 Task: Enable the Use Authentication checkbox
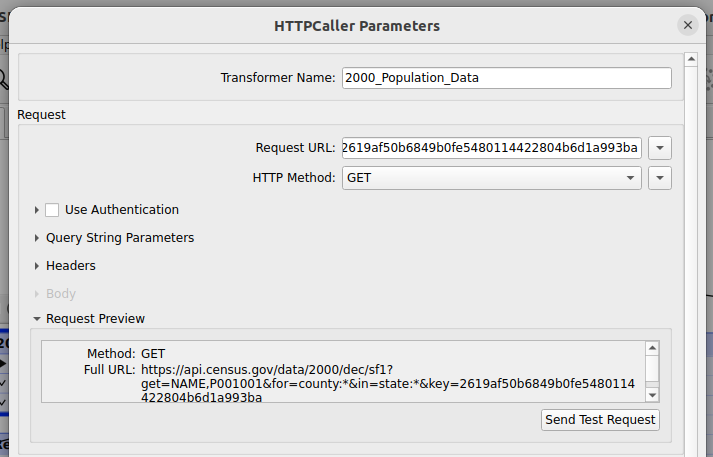(x=52, y=210)
